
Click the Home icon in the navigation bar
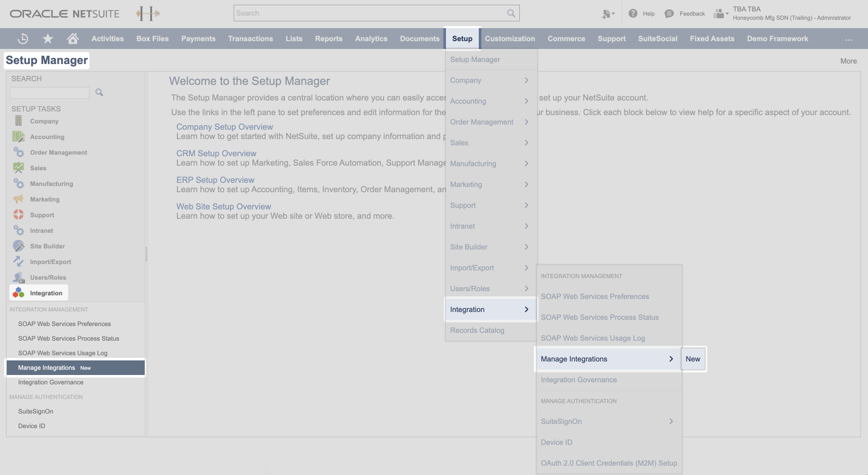[x=73, y=39]
